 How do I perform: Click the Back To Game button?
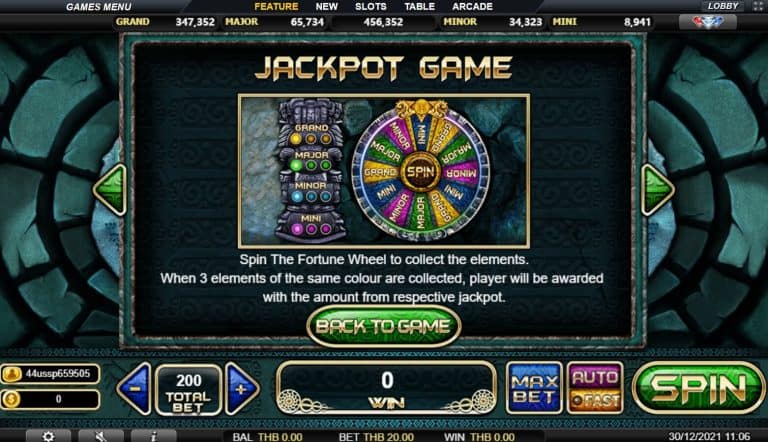(384, 326)
